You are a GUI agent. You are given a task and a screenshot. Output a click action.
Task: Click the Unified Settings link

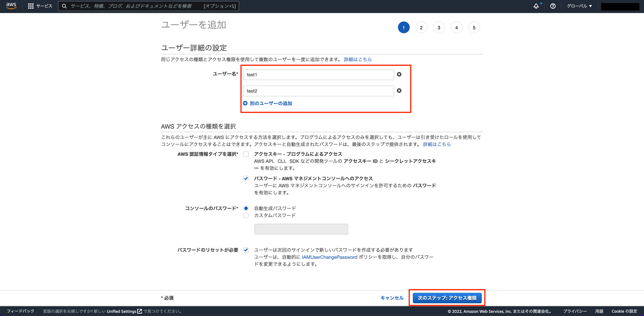121,311
